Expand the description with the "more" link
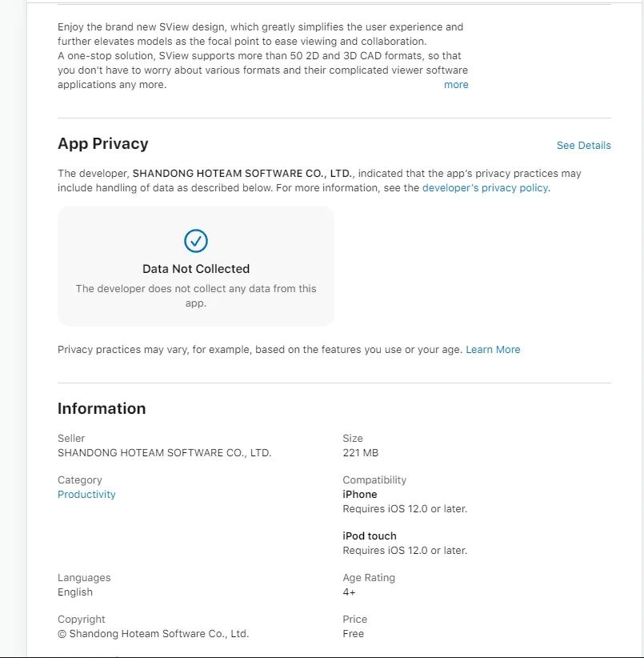The height and width of the screenshot is (658, 644). (x=456, y=85)
